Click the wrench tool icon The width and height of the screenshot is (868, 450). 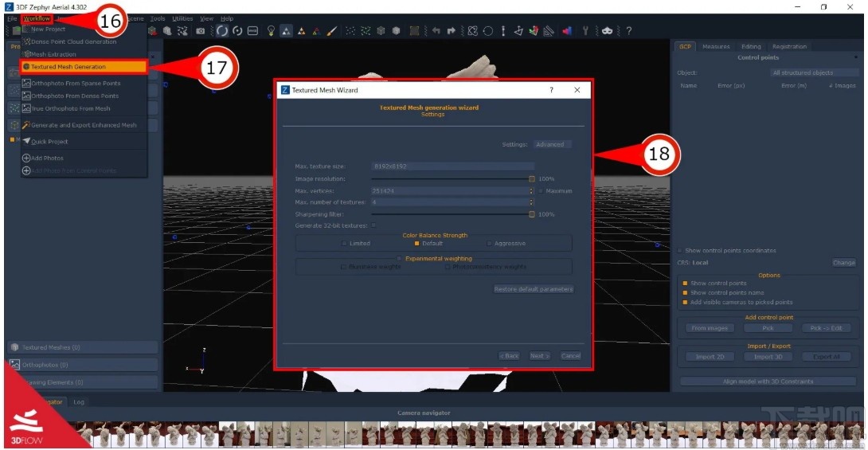point(585,31)
